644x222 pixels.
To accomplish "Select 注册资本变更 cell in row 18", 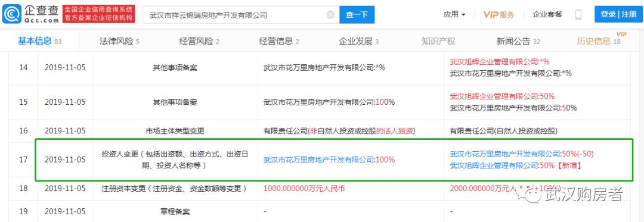I will [x=175, y=189].
